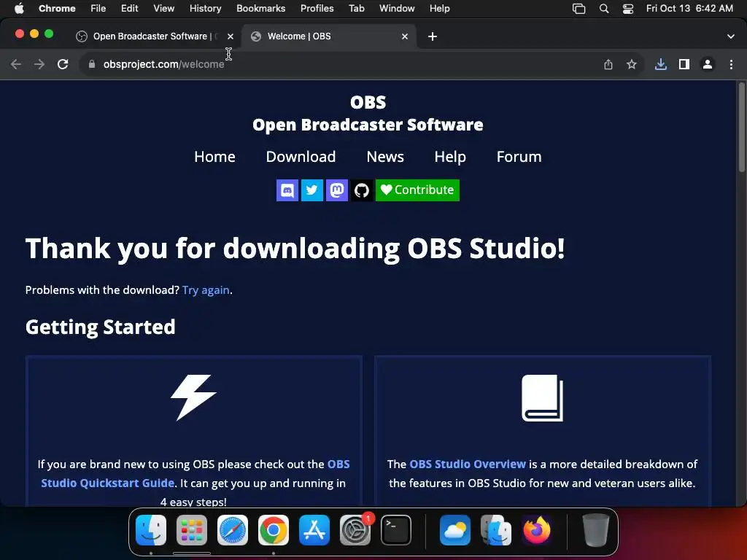The height and width of the screenshot is (560, 747).
Task: Open the Apple menu
Action: 19,9
